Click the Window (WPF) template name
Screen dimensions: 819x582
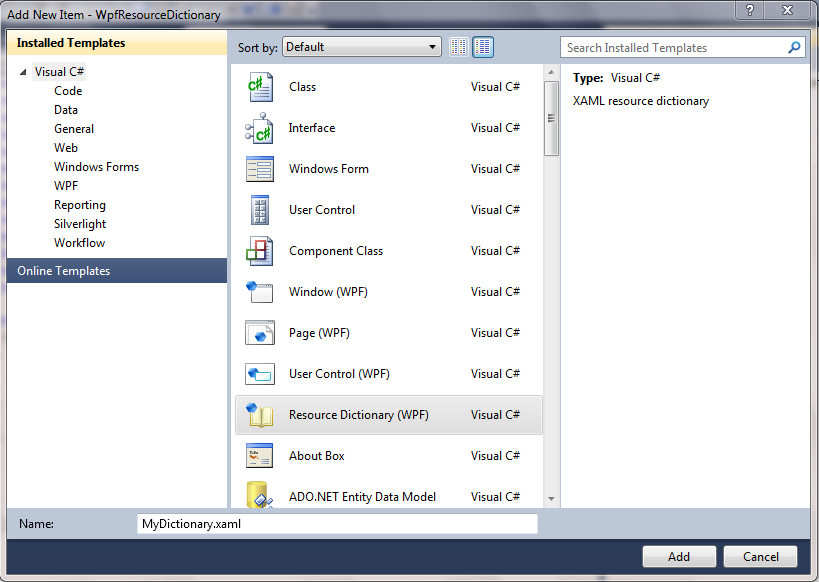pyautogui.click(x=329, y=292)
